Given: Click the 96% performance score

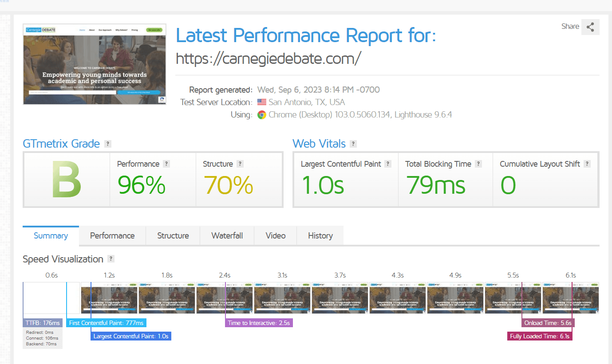Looking at the screenshot, I should (142, 184).
